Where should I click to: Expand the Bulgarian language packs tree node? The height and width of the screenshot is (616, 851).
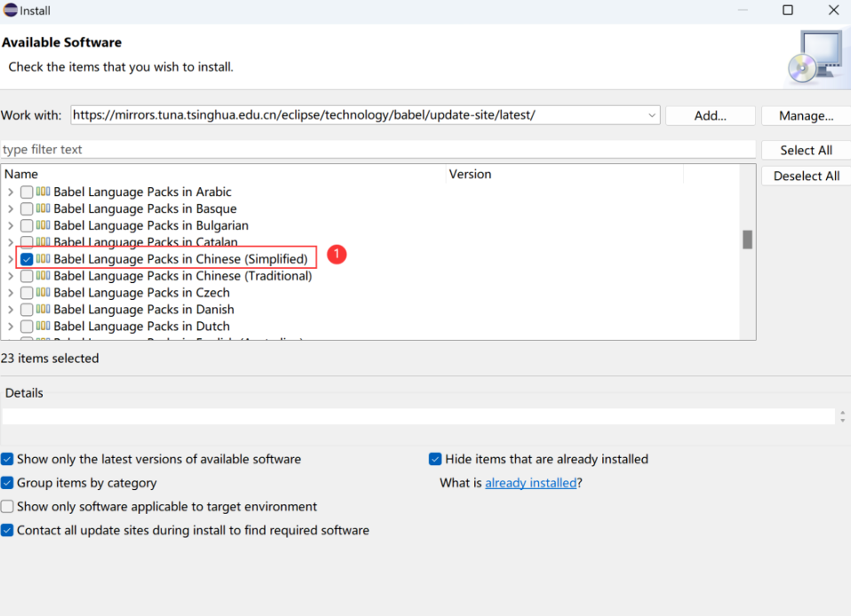click(x=11, y=225)
